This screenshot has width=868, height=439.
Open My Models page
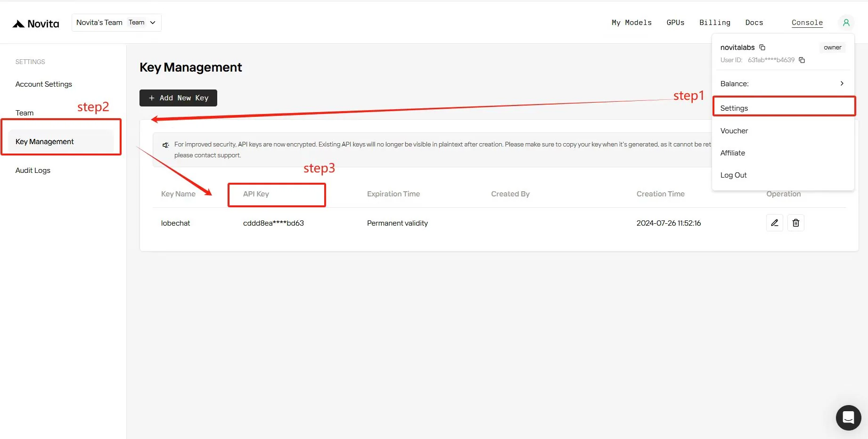click(x=631, y=23)
